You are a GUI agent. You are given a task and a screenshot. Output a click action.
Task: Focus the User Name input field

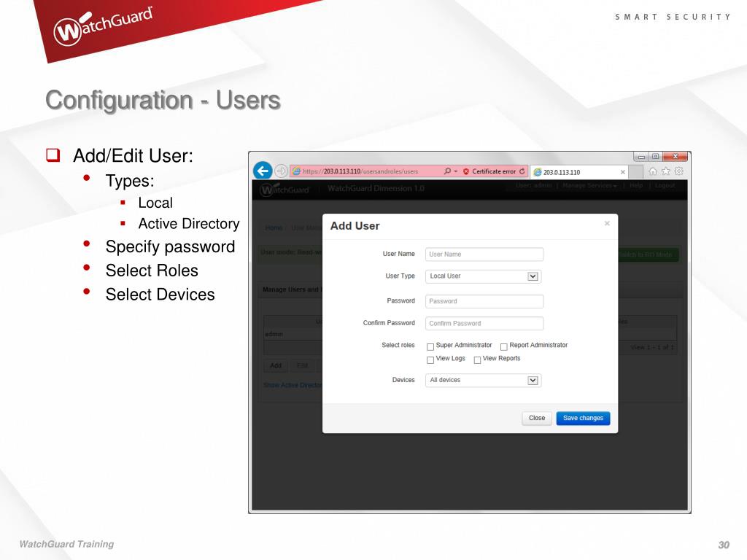484,254
